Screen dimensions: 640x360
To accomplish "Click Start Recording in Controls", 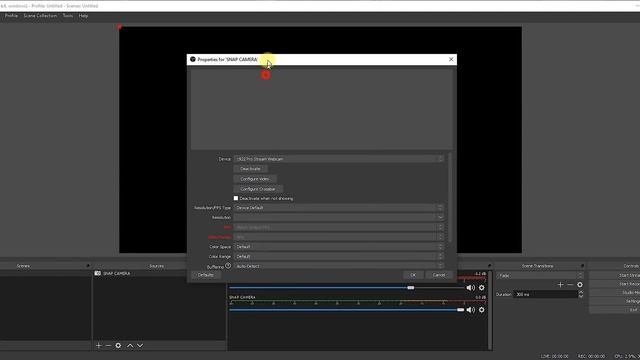I will point(615,284).
